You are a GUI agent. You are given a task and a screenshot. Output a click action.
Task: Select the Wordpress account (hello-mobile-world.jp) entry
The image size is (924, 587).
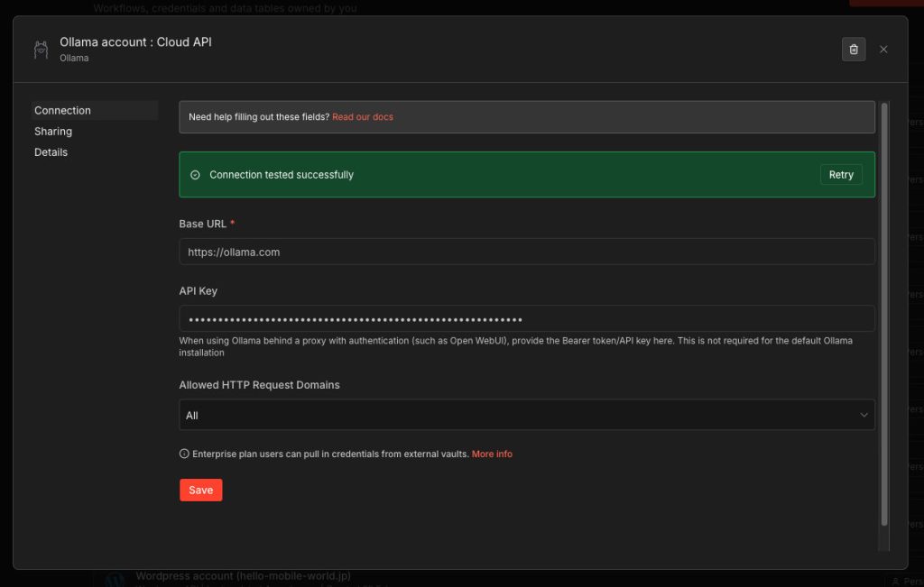point(243,576)
